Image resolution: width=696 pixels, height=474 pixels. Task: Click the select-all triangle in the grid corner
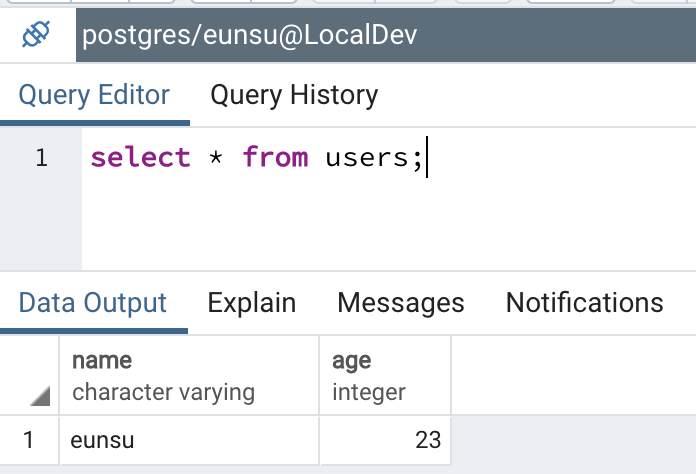40,396
